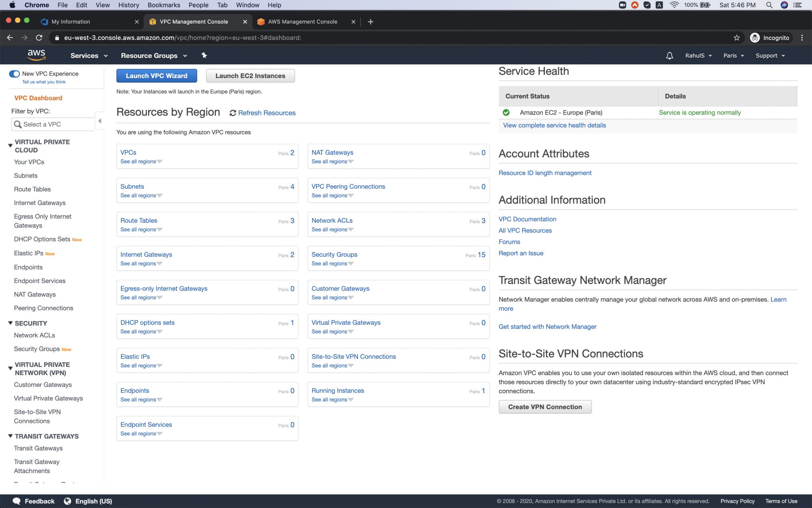Collapse the SECURITY section in sidebar

click(10, 322)
